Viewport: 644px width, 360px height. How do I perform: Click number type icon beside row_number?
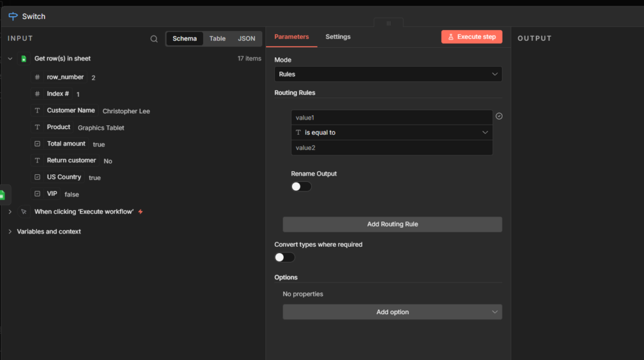click(37, 77)
